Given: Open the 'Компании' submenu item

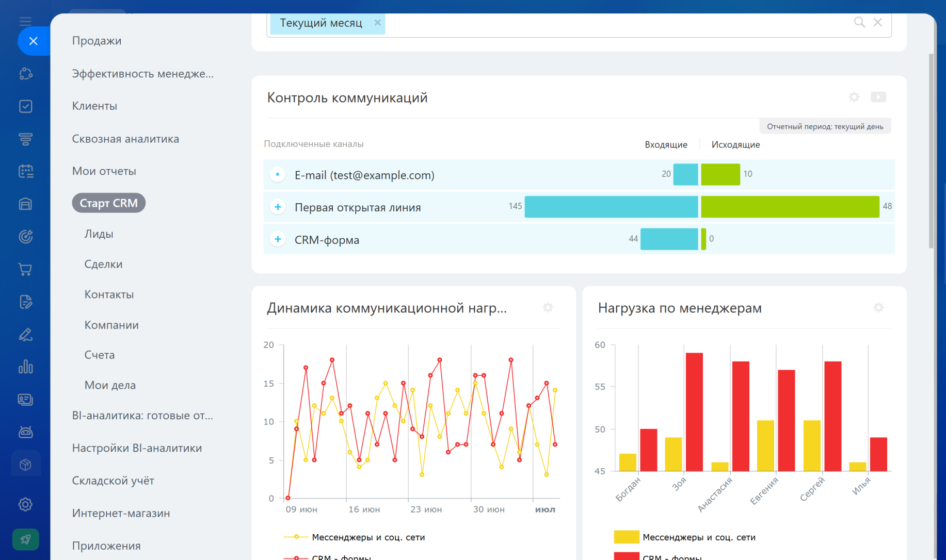Looking at the screenshot, I should pyautogui.click(x=111, y=325).
